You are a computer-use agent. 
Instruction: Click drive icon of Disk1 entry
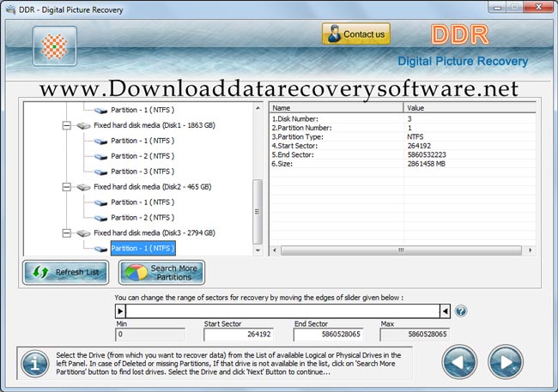tap(83, 126)
